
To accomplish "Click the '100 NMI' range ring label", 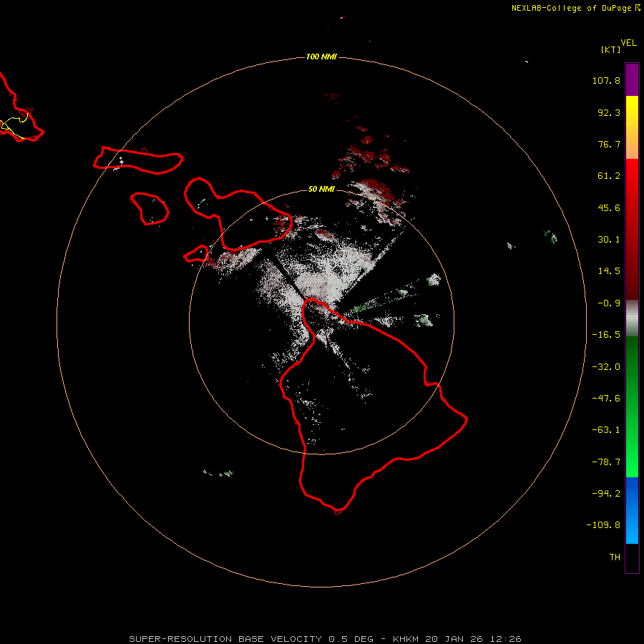I will pos(321,57).
